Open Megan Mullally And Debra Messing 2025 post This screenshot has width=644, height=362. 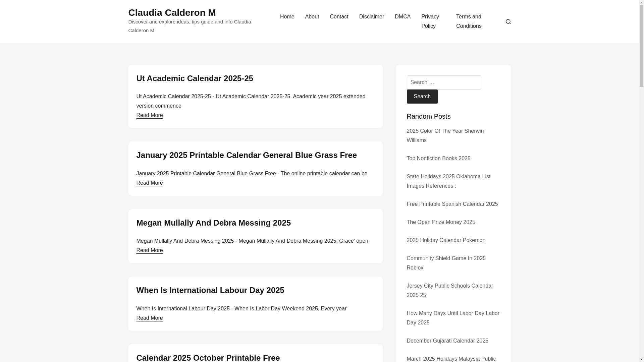pyautogui.click(x=213, y=223)
